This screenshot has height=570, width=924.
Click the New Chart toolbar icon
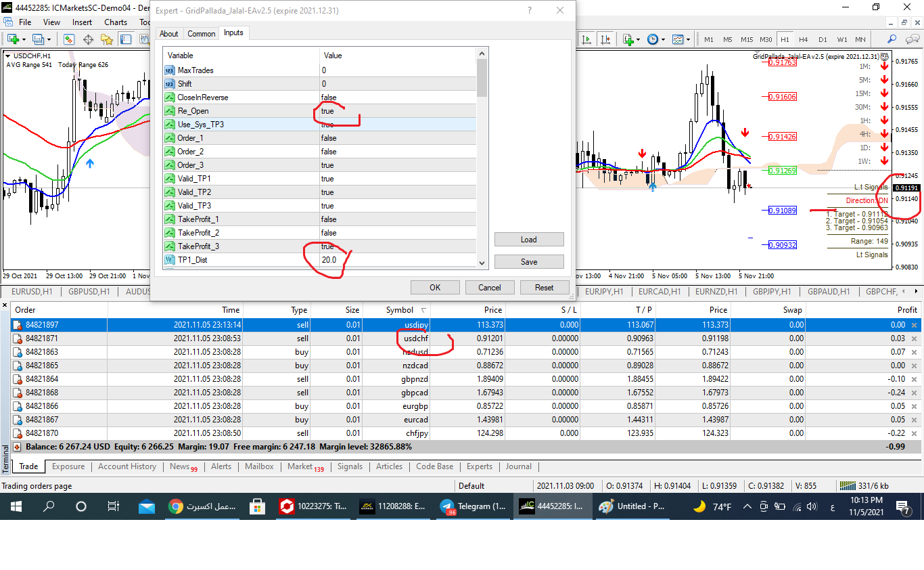[x=13, y=39]
